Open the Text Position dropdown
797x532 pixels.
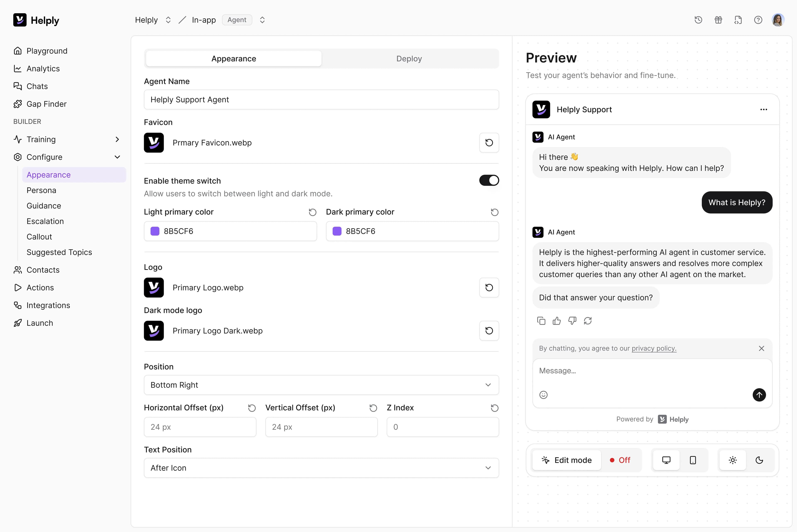tap(321, 467)
